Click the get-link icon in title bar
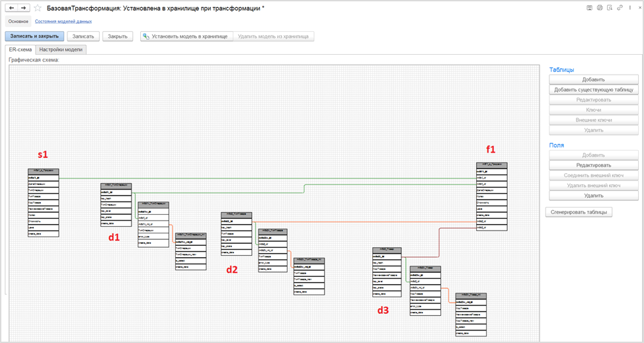Image resolution: width=644 pixels, height=343 pixels. coord(610,8)
